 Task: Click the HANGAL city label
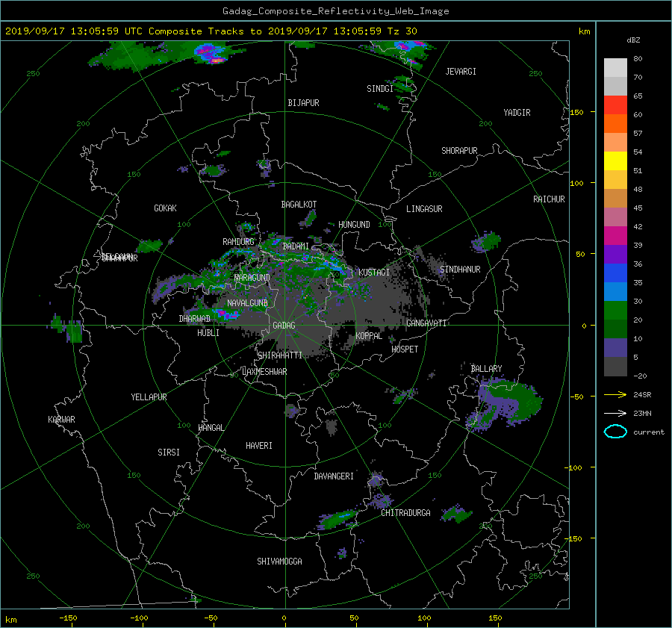(211, 428)
